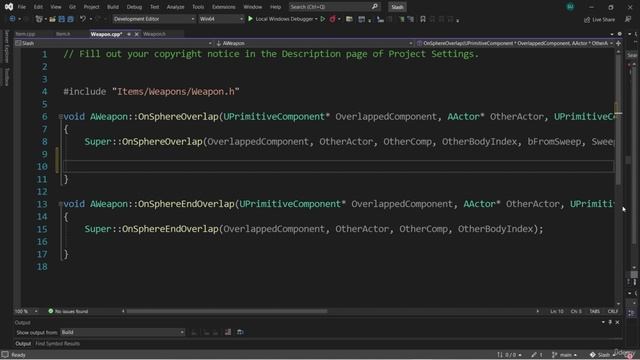Switch to the Item.cpp tab
The image size is (640, 360).
[25, 34]
